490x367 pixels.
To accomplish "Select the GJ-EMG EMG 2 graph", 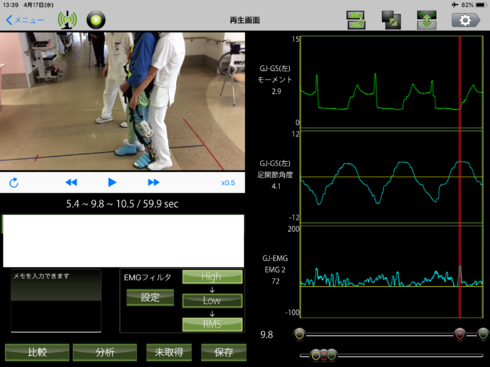I will [x=391, y=271].
